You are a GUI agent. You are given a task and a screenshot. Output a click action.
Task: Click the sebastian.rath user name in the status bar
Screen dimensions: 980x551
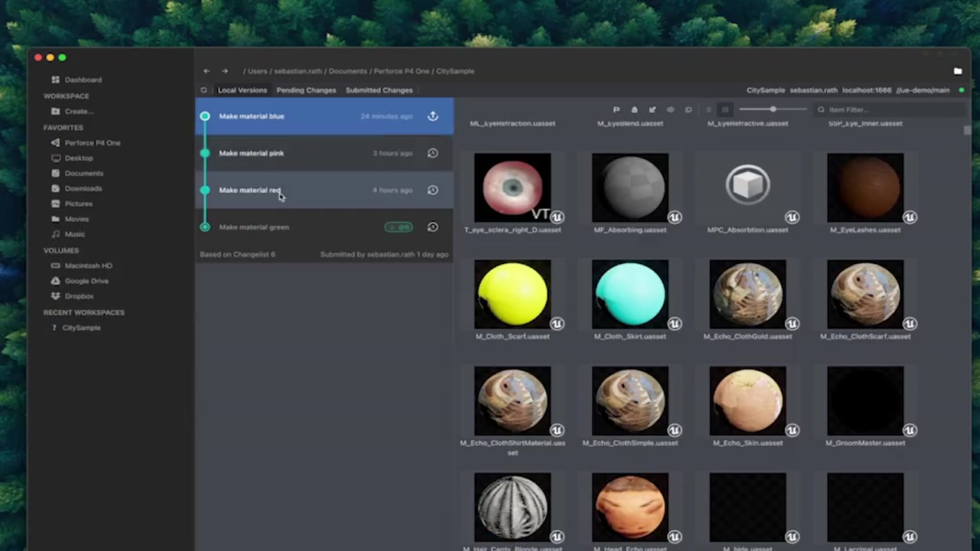click(814, 90)
